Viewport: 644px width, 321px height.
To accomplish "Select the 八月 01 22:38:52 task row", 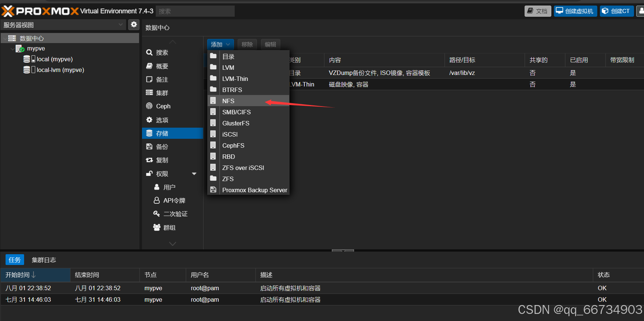I will 322,288.
